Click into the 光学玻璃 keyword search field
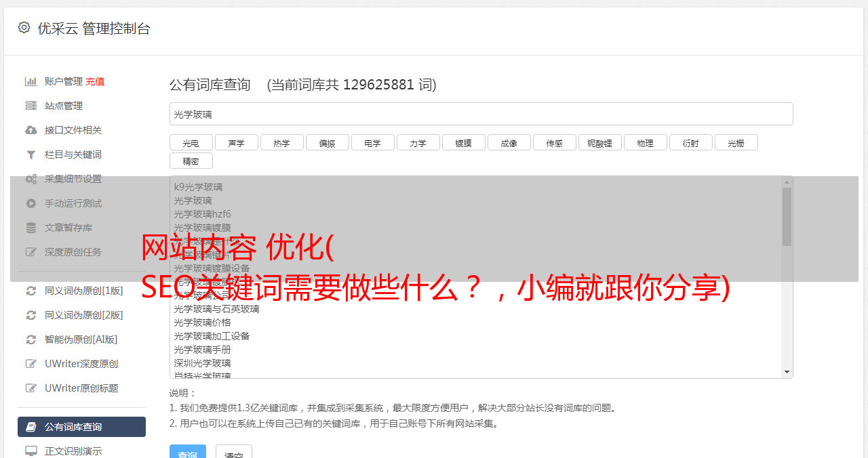The height and width of the screenshot is (458, 868). (481, 114)
